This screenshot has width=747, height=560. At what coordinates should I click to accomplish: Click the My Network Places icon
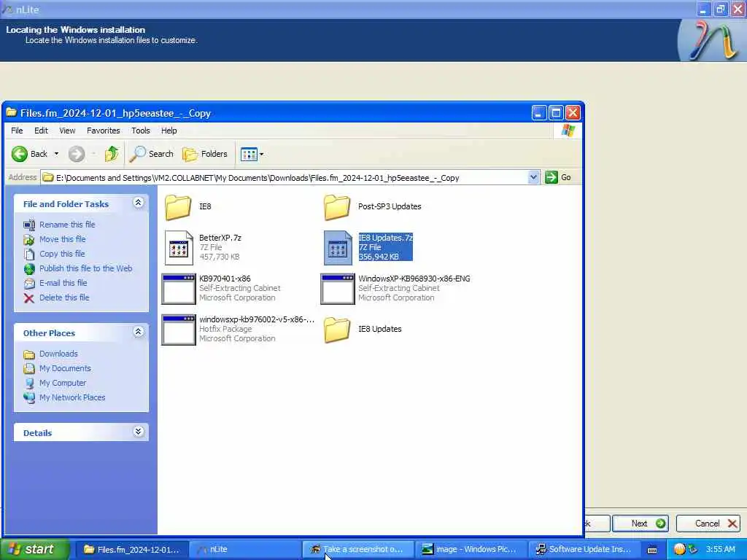[x=29, y=397]
